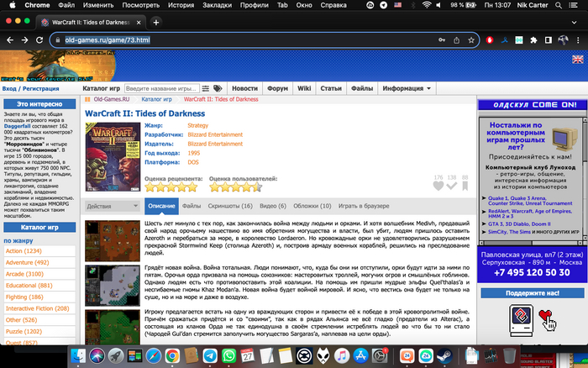This screenshot has width=588, height=368.
Task: Open the WarCraft II box cover image
Action: pyautogui.click(x=113, y=157)
